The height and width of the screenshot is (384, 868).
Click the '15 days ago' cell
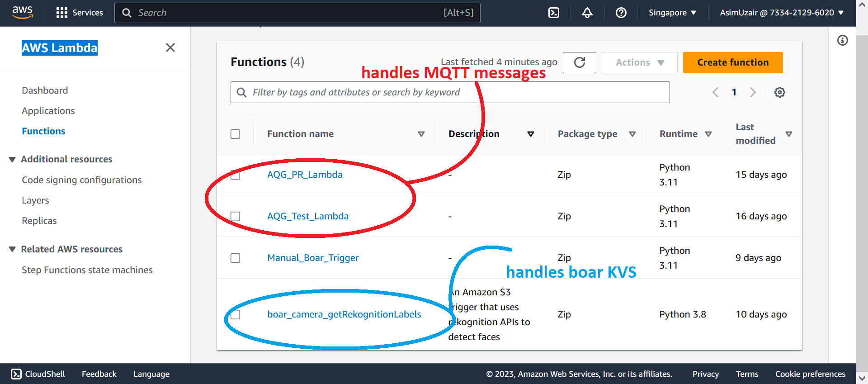pos(761,175)
